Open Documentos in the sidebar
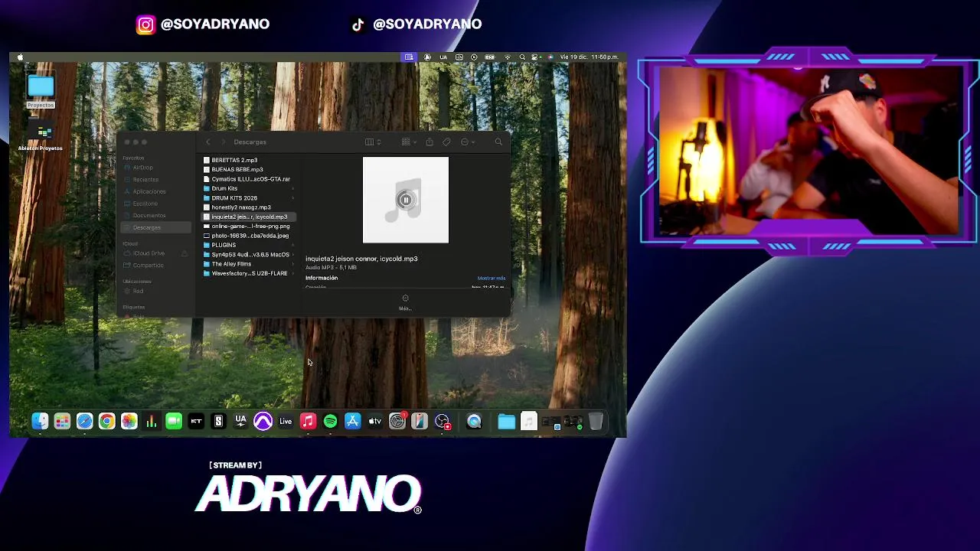This screenshot has height=551, width=980. (149, 215)
